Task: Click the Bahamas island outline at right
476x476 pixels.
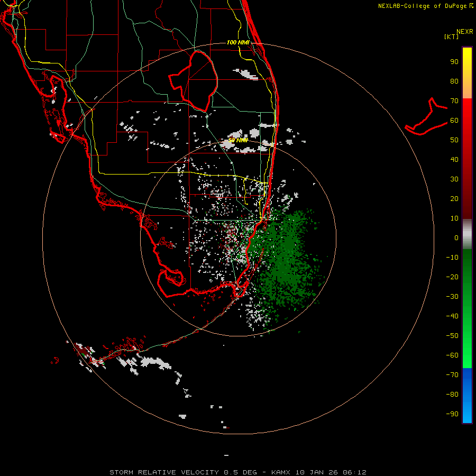Action: [x=426, y=116]
